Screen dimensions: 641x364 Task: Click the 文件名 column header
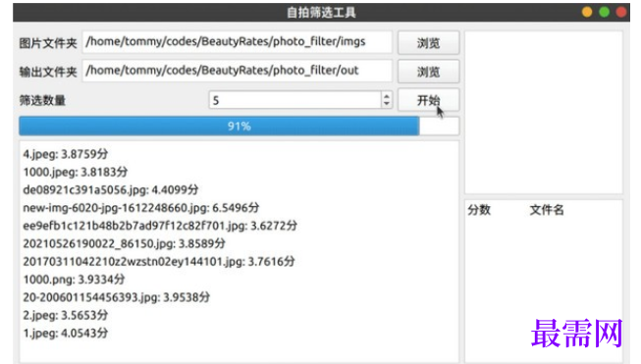click(x=547, y=210)
